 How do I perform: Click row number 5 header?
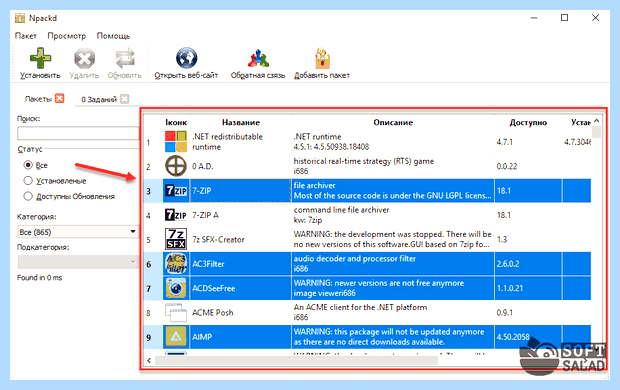pos(153,240)
